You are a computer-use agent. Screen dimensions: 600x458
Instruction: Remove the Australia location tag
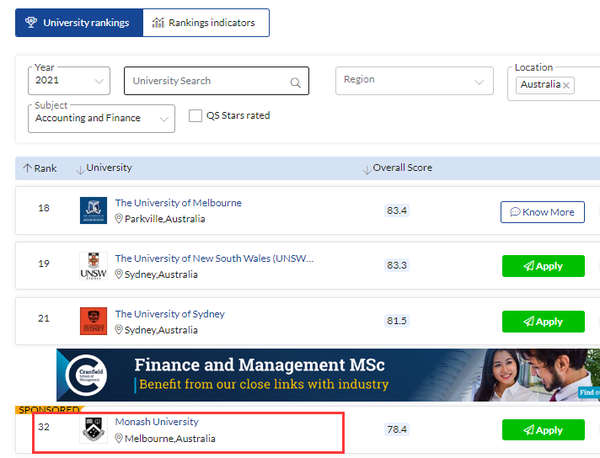point(566,85)
